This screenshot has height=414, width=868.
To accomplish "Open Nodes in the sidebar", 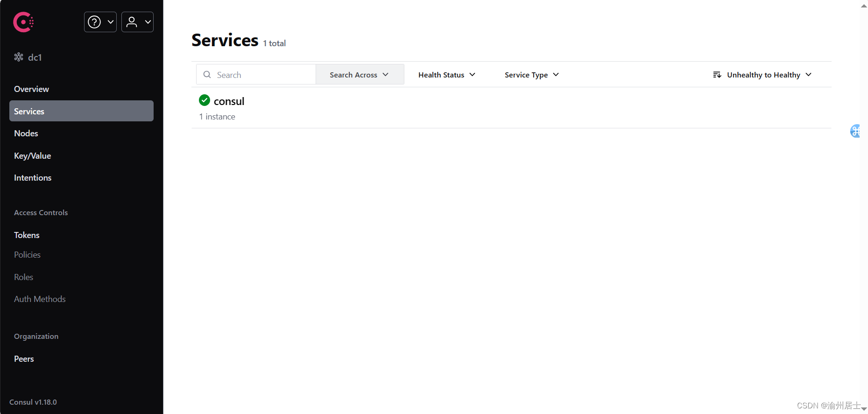I will click(x=26, y=133).
